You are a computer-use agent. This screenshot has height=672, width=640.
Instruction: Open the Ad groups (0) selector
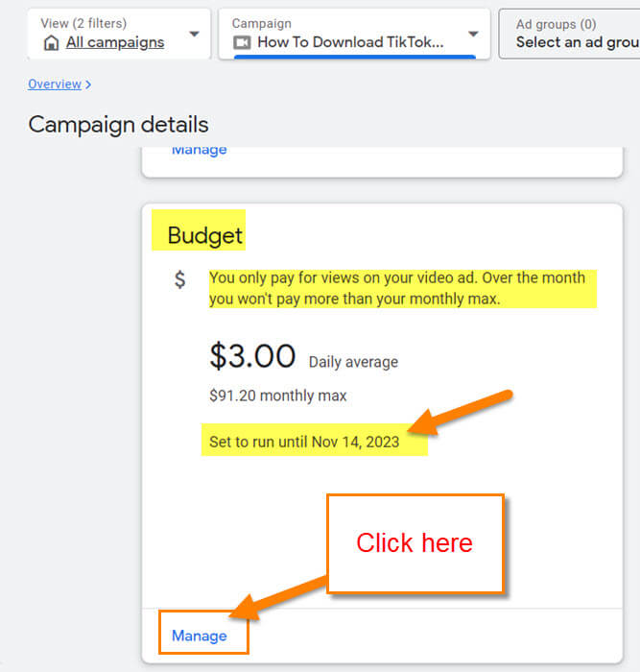coord(569,34)
